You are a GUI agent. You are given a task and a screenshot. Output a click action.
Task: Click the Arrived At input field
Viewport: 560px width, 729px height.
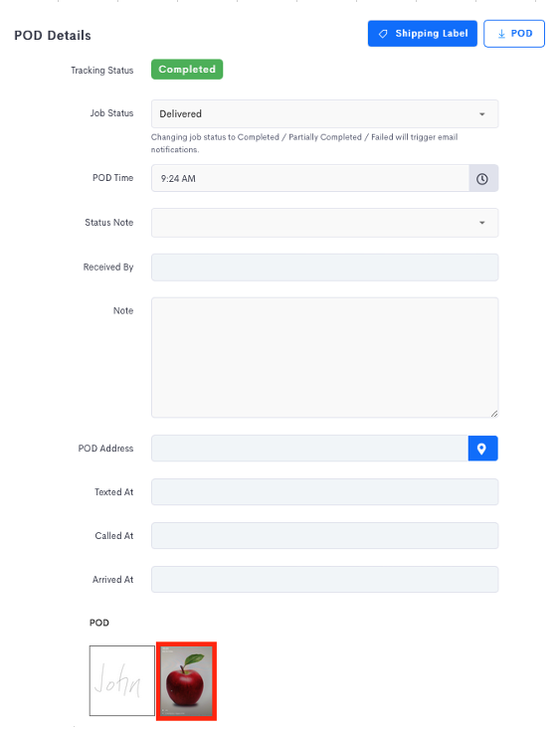(324, 579)
